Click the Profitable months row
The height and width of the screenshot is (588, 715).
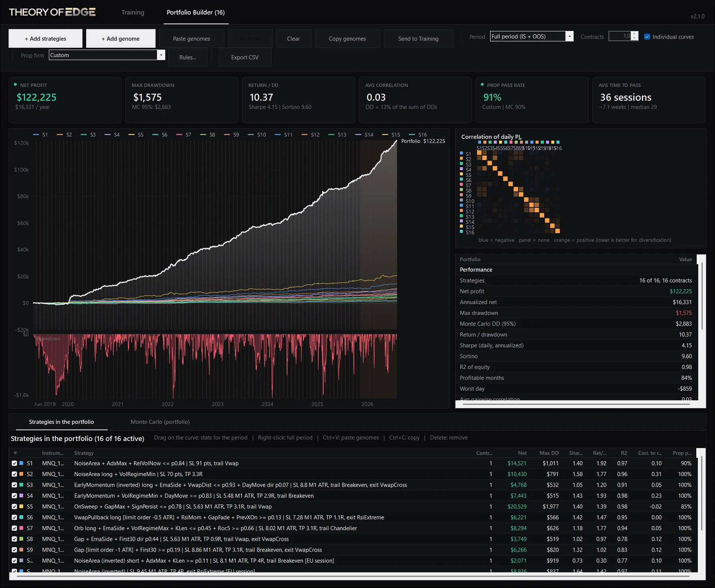[x=576, y=378]
